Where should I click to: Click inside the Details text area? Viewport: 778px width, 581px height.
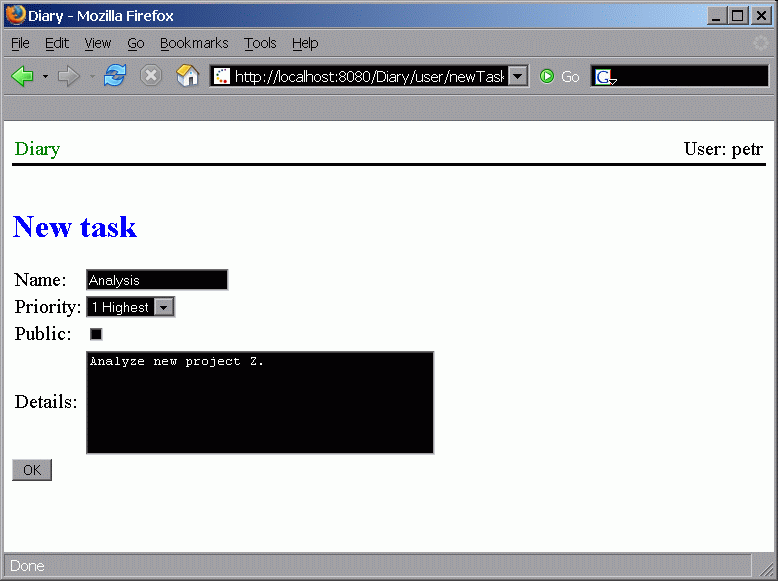(x=260, y=403)
